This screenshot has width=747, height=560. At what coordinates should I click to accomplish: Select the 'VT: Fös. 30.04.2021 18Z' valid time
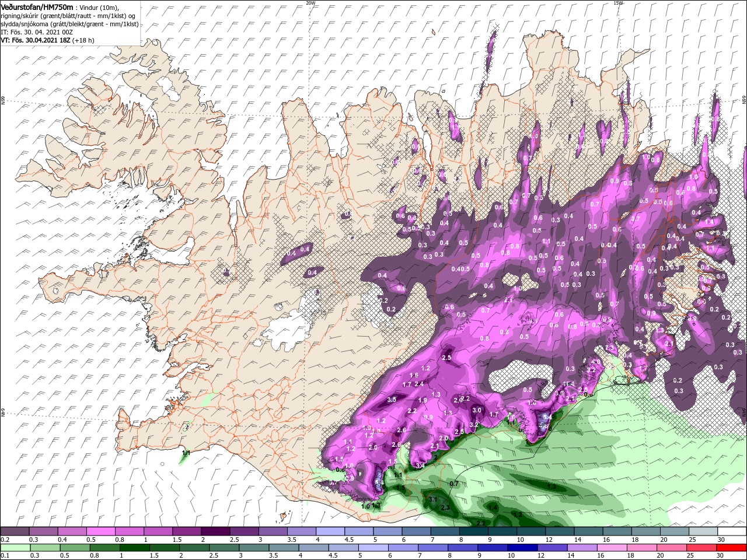click(x=36, y=40)
